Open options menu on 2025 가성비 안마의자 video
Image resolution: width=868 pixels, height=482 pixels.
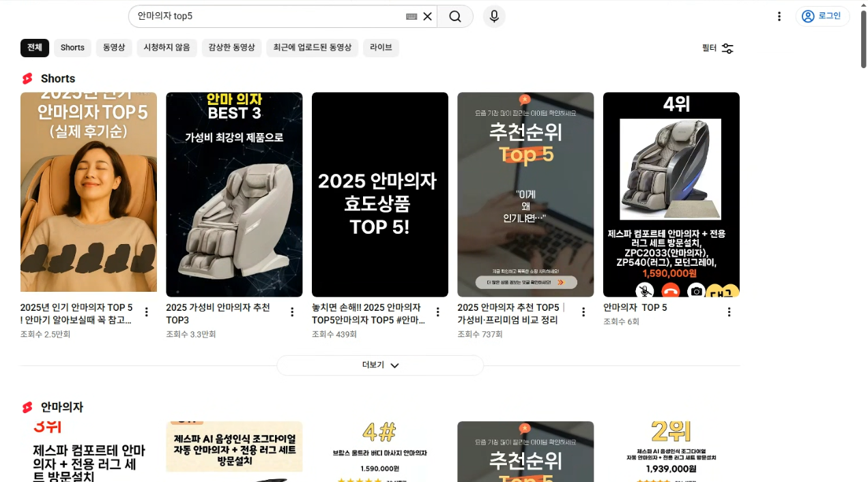292,312
